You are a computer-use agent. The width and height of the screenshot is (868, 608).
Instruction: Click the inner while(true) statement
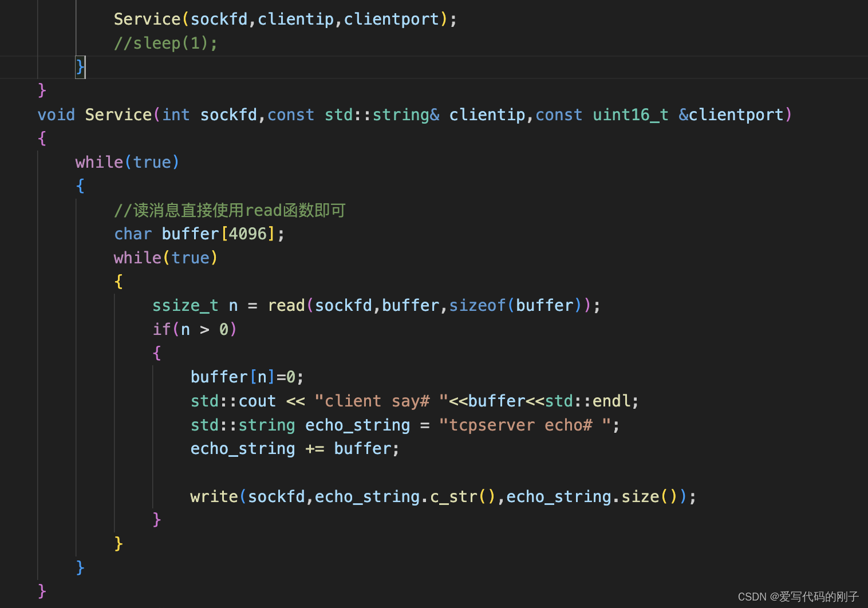[x=165, y=258]
